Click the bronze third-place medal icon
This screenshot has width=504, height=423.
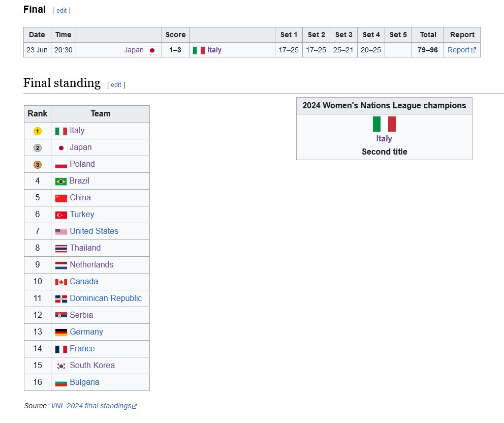click(38, 164)
